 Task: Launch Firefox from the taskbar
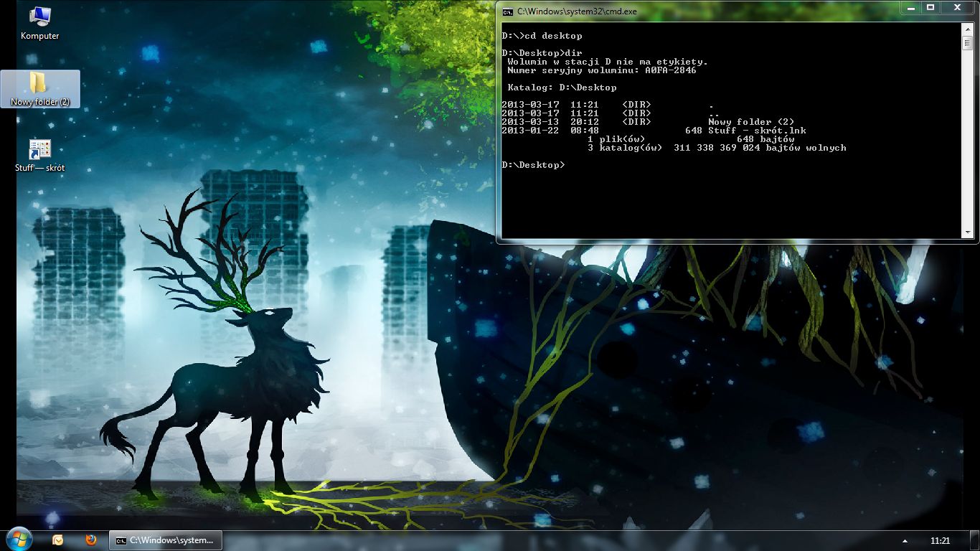coord(90,540)
